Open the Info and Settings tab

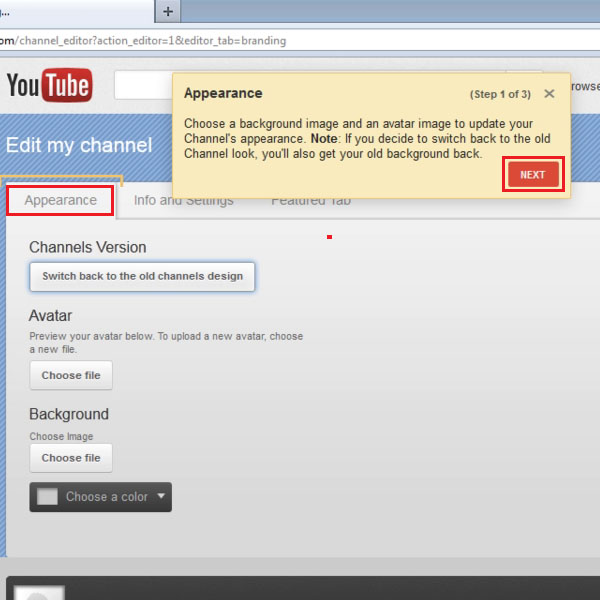coord(184,200)
